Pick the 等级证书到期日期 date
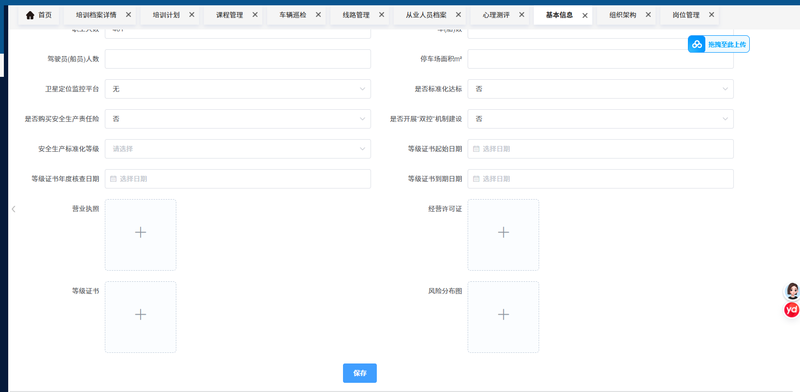This screenshot has height=392, width=800. [601, 179]
